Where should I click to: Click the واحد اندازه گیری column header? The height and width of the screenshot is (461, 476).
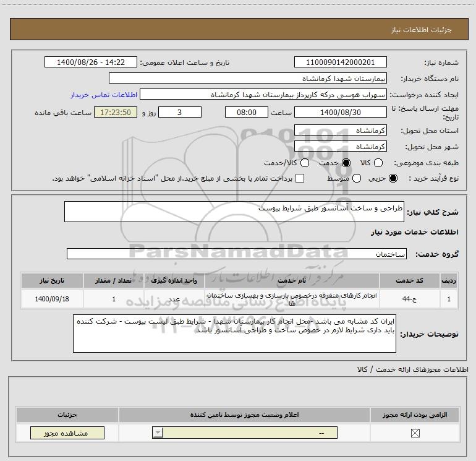pos(174,280)
